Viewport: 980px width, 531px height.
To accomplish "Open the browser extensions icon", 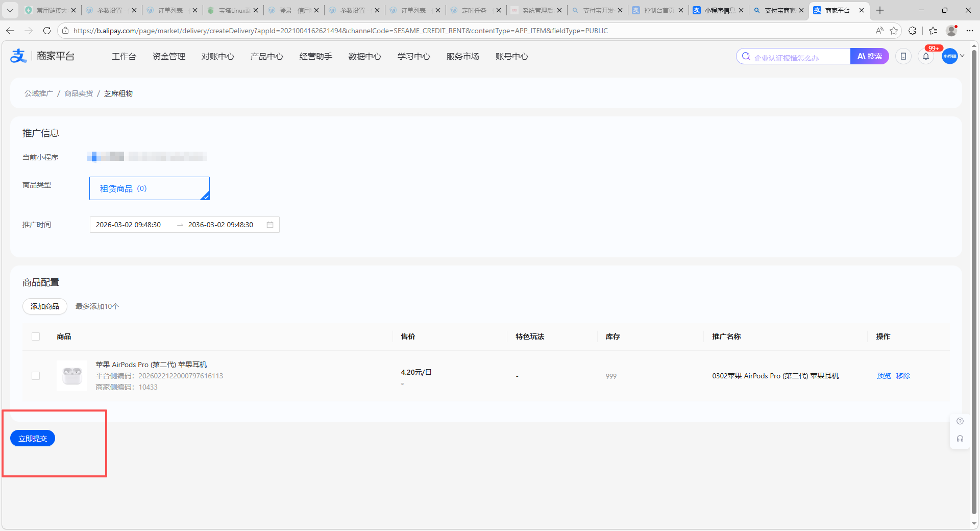I will 912,31.
